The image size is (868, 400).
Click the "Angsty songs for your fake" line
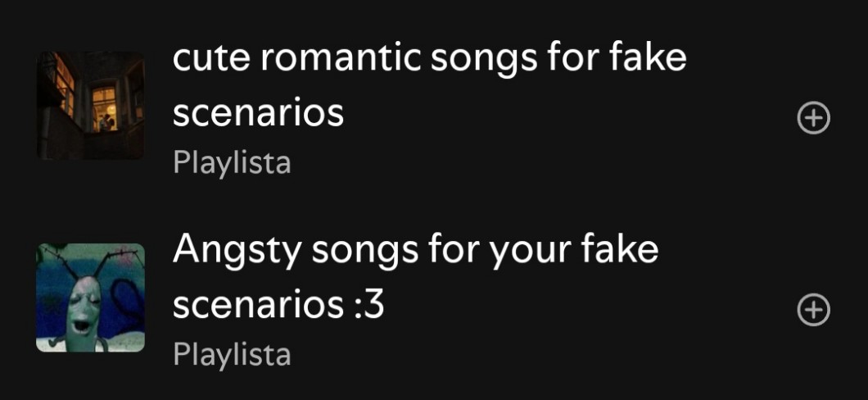point(415,251)
